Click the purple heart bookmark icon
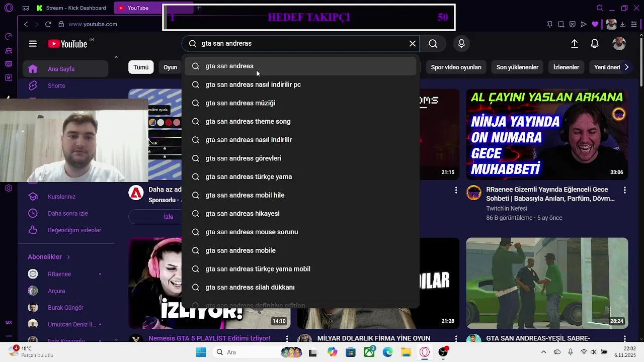 pos(595,24)
